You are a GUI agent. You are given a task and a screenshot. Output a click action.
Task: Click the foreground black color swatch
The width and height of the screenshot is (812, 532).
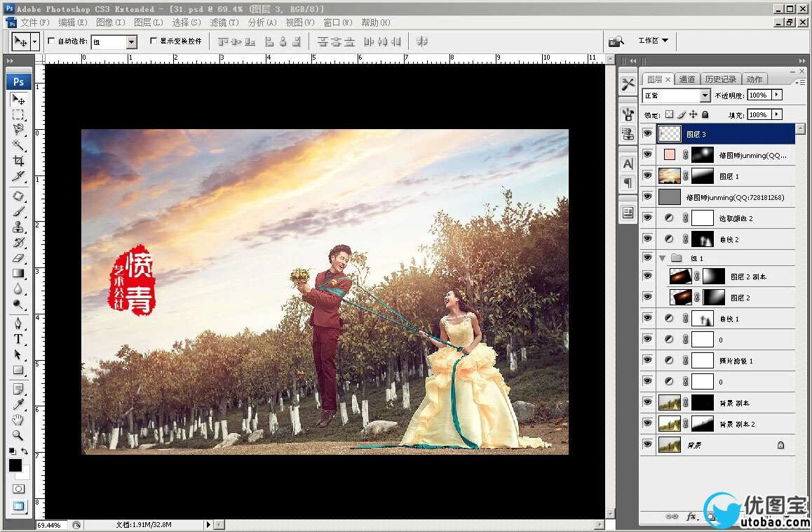point(15,465)
